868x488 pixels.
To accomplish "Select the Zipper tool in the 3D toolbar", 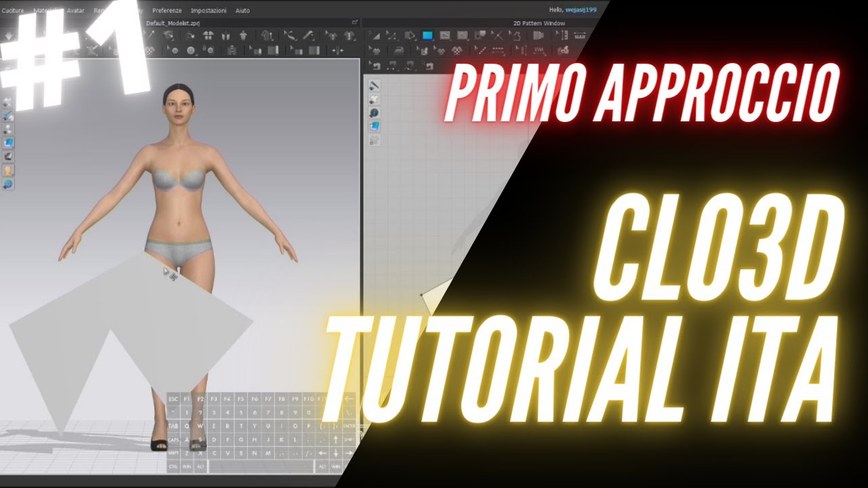I will [x=232, y=50].
